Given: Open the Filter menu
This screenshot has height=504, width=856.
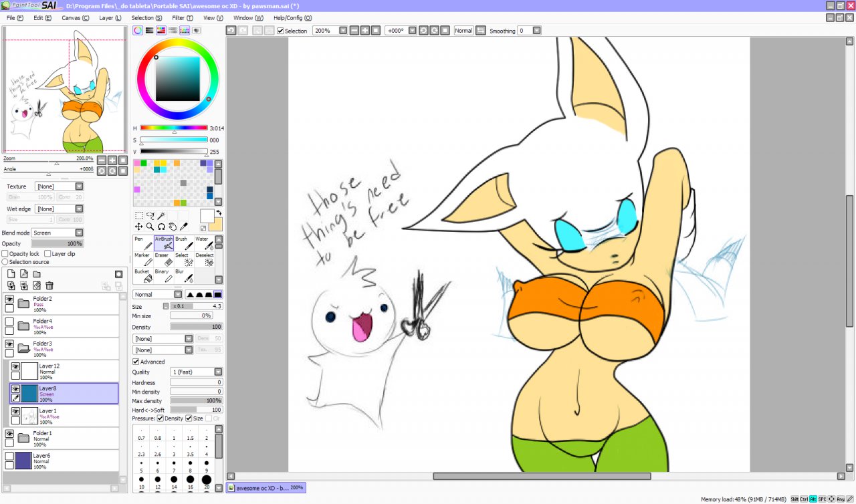Looking at the screenshot, I should [182, 18].
